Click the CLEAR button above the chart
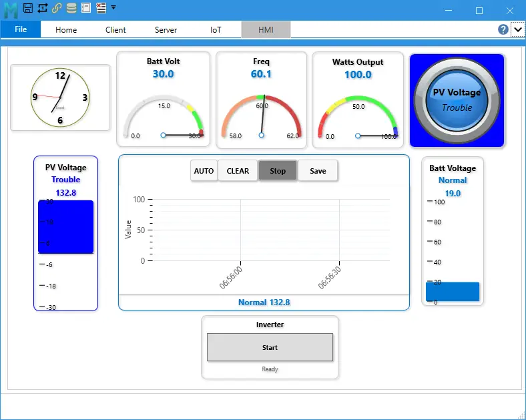The height and width of the screenshot is (420, 526). point(238,171)
